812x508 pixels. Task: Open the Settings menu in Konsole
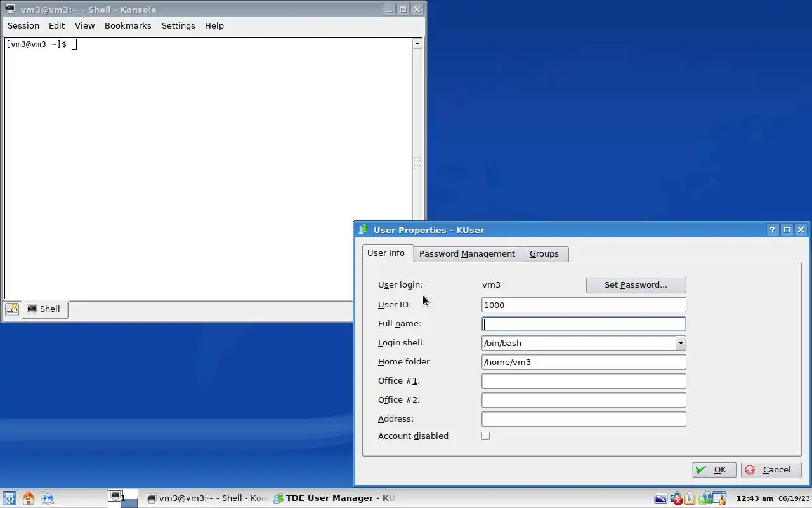click(178, 26)
